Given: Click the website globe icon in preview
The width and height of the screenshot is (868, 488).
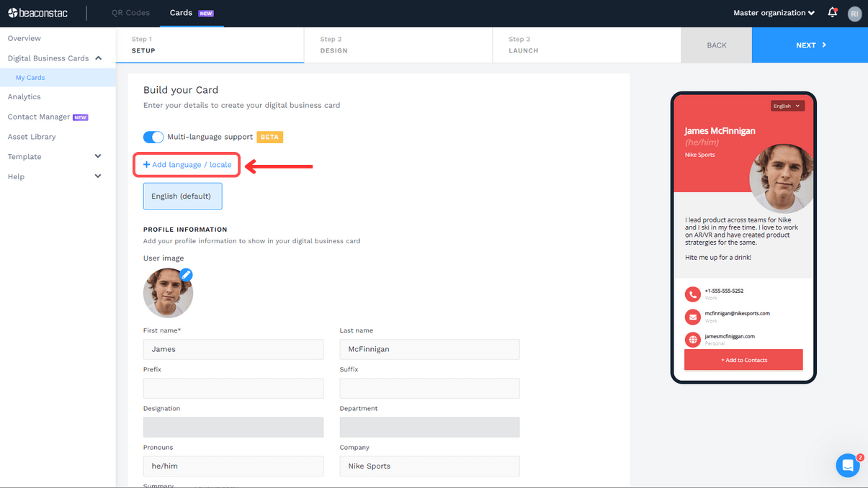Looking at the screenshot, I should point(692,340).
